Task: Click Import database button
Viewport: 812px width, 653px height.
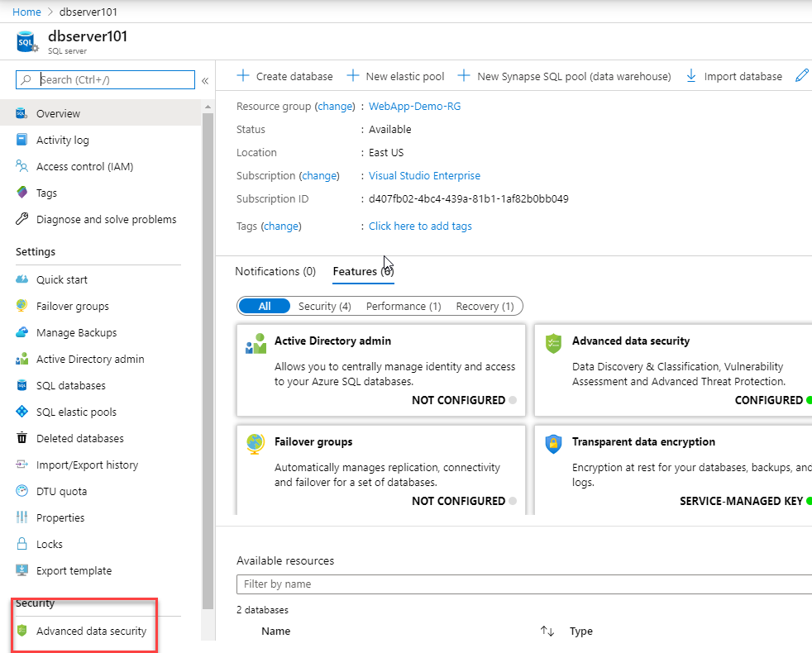Action: click(x=733, y=76)
